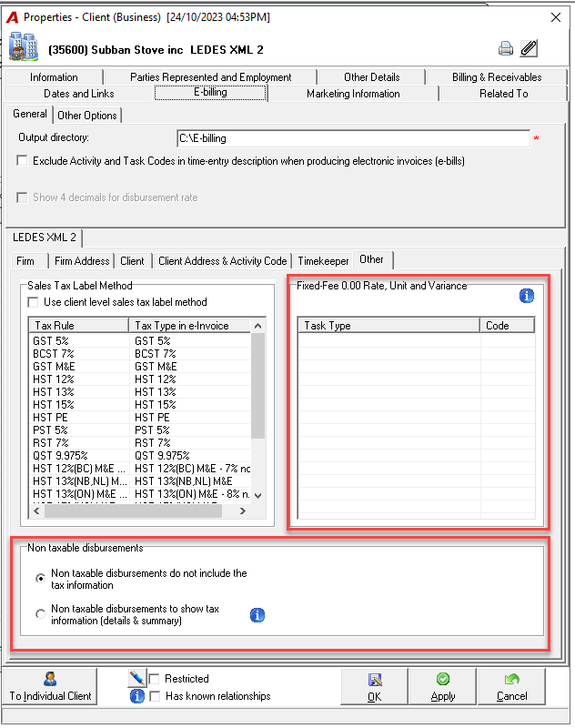Open the Client sub-tab
This screenshot has height=728, width=575.
[x=132, y=261]
